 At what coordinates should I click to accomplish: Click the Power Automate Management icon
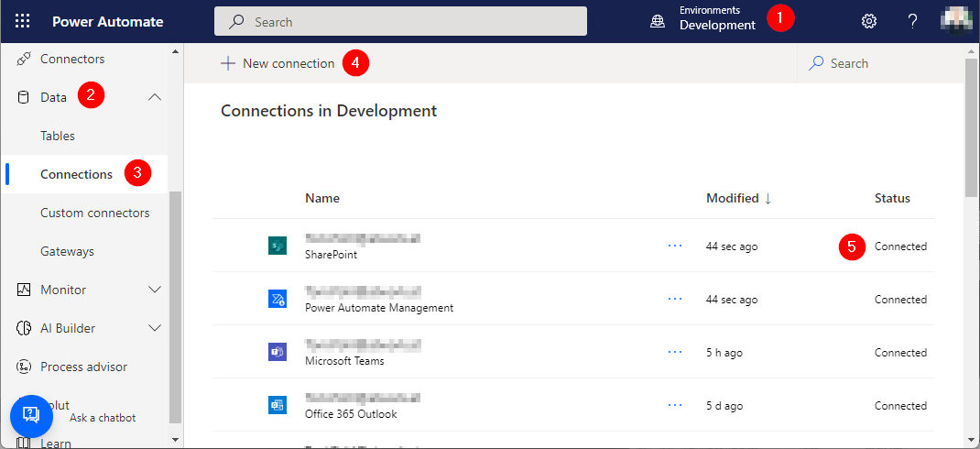278,299
